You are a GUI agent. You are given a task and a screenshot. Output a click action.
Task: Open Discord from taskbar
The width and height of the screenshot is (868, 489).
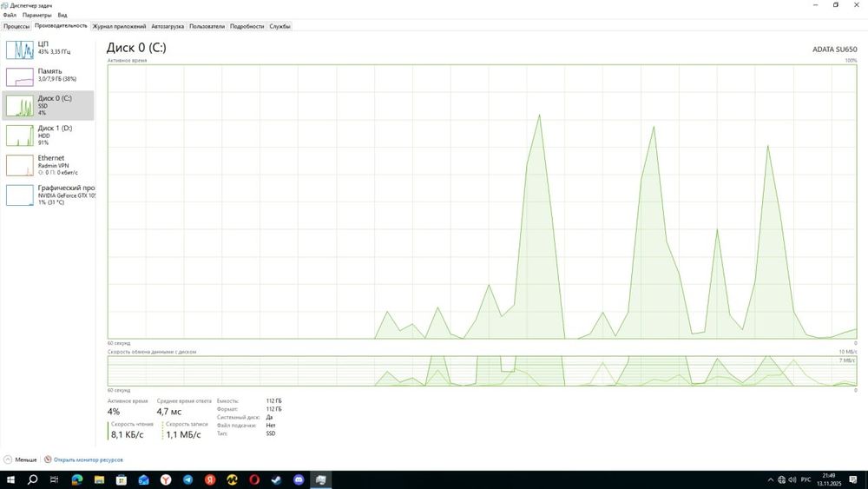pyautogui.click(x=299, y=480)
